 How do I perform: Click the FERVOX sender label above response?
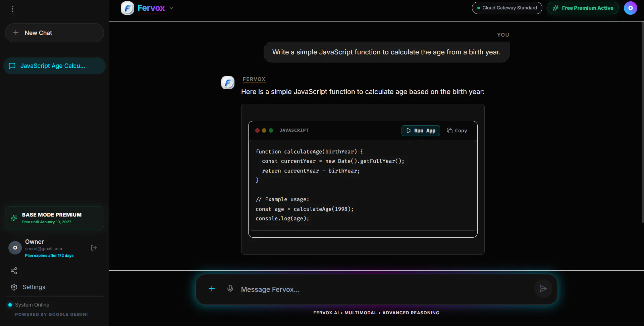254,79
